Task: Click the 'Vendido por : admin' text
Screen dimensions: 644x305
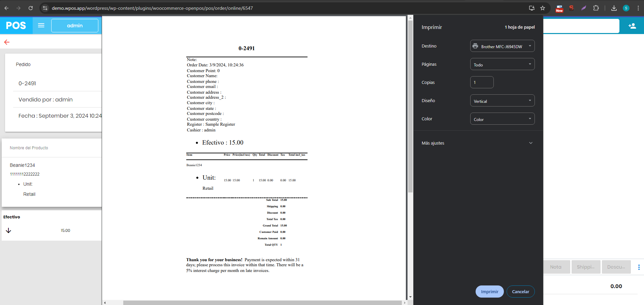Action: (x=45, y=99)
